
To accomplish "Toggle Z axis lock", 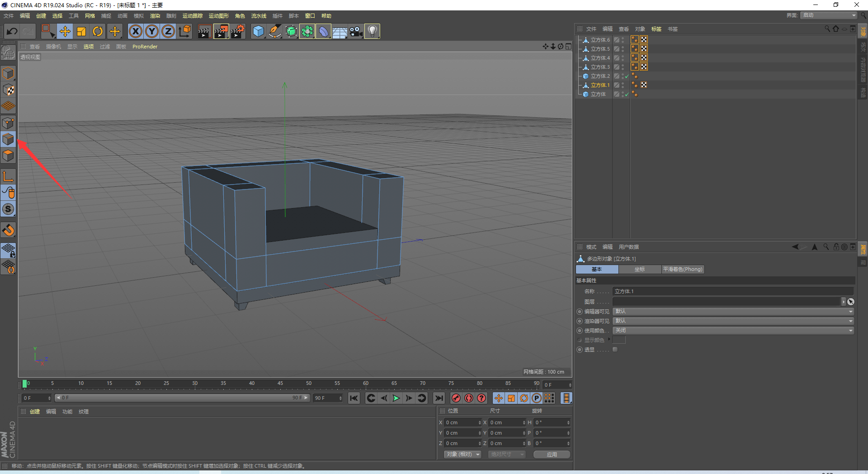I will 168,31.
